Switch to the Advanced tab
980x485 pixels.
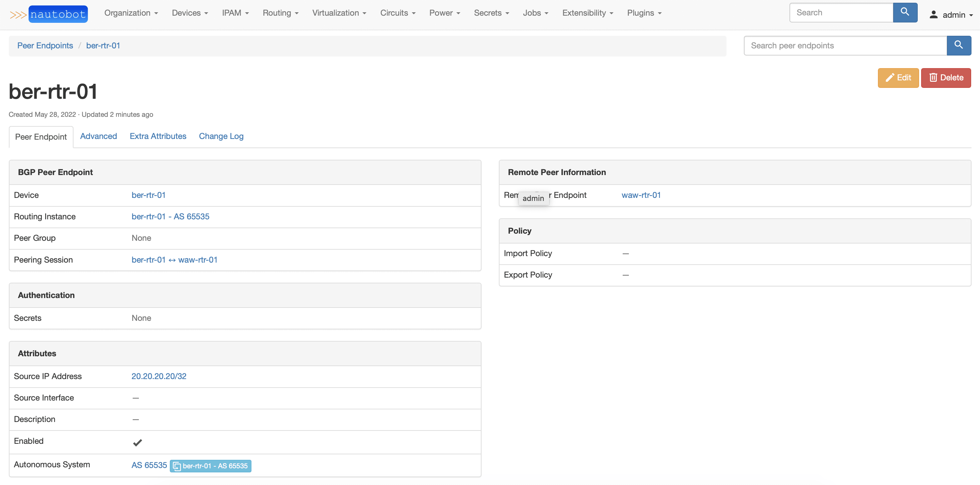pyautogui.click(x=98, y=136)
